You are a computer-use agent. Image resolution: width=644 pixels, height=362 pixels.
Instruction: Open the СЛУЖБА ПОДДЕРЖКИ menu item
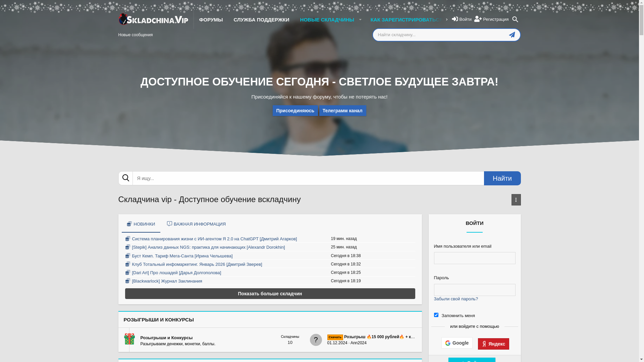pos(261,20)
